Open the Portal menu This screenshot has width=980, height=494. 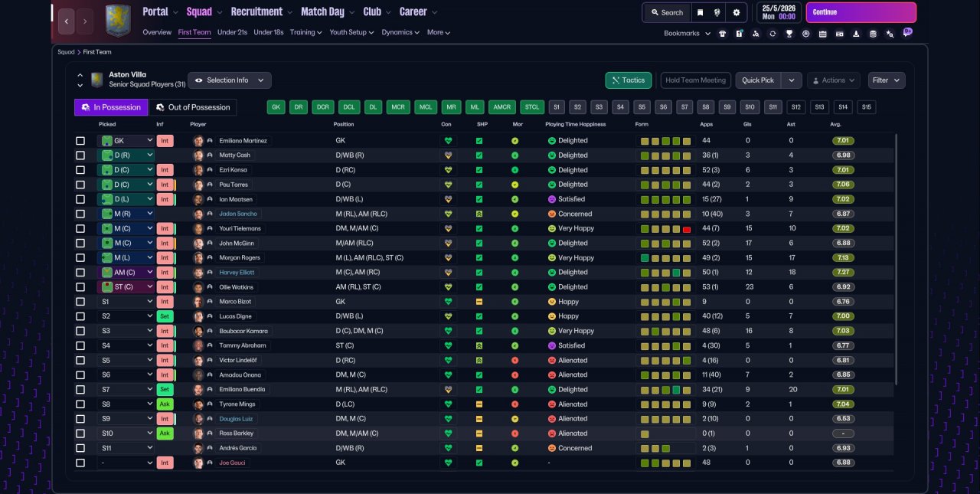tap(160, 12)
